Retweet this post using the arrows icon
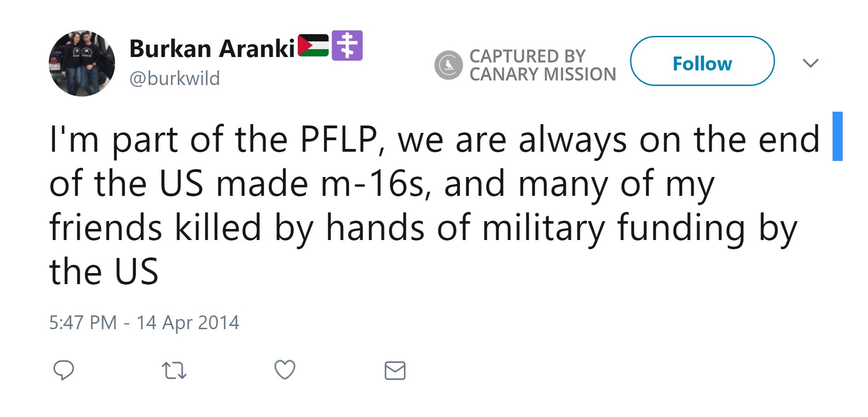This screenshot has width=868, height=417. [174, 370]
